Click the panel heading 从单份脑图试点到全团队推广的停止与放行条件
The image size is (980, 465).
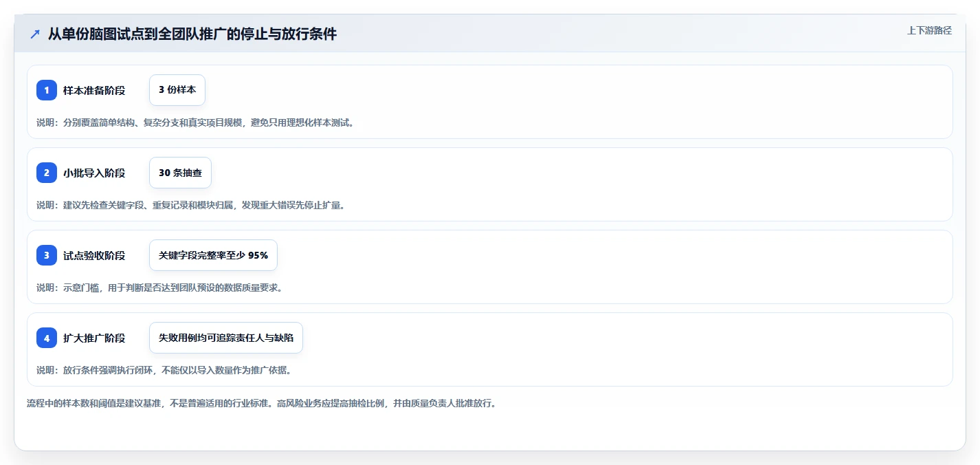tap(192, 34)
